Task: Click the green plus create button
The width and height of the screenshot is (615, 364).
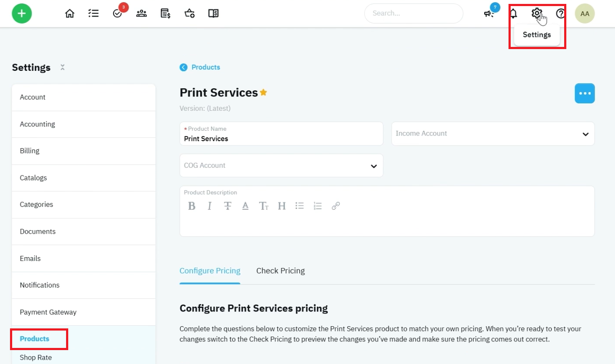Action: [22, 13]
